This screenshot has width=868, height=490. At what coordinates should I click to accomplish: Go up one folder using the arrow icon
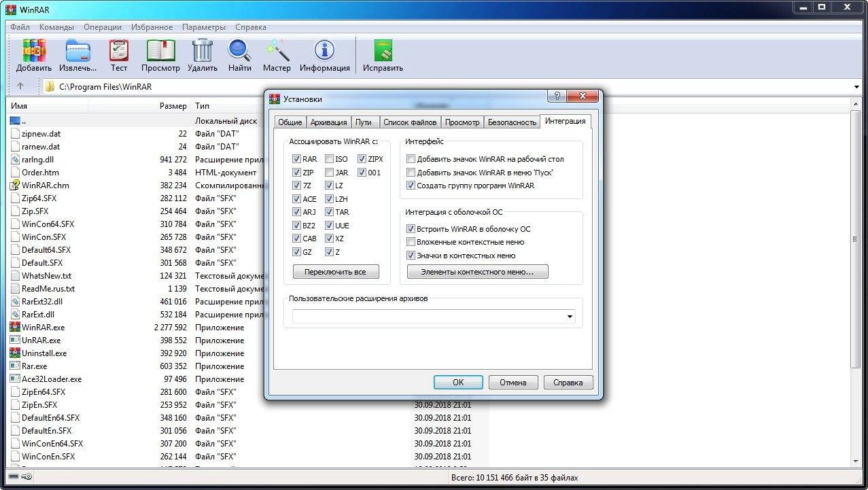(x=20, y=86)
